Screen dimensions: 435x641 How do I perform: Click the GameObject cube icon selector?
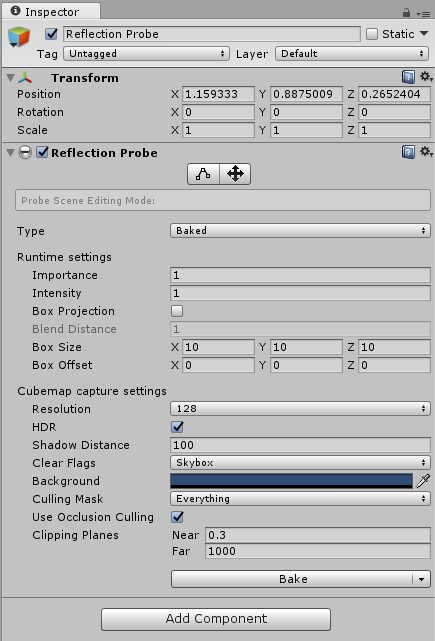(x=19, y=37)
